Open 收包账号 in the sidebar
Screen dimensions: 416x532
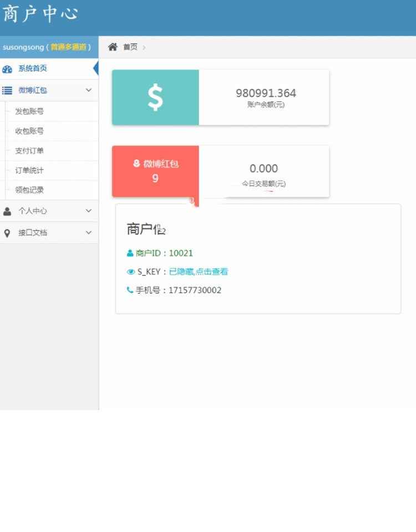tap(29, 131)
